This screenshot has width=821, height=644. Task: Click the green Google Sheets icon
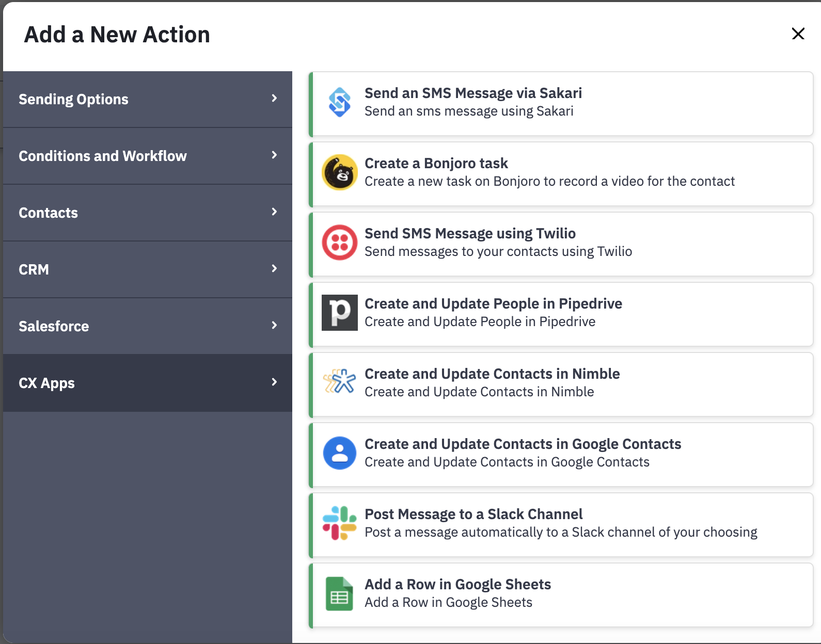coord(340,593)
